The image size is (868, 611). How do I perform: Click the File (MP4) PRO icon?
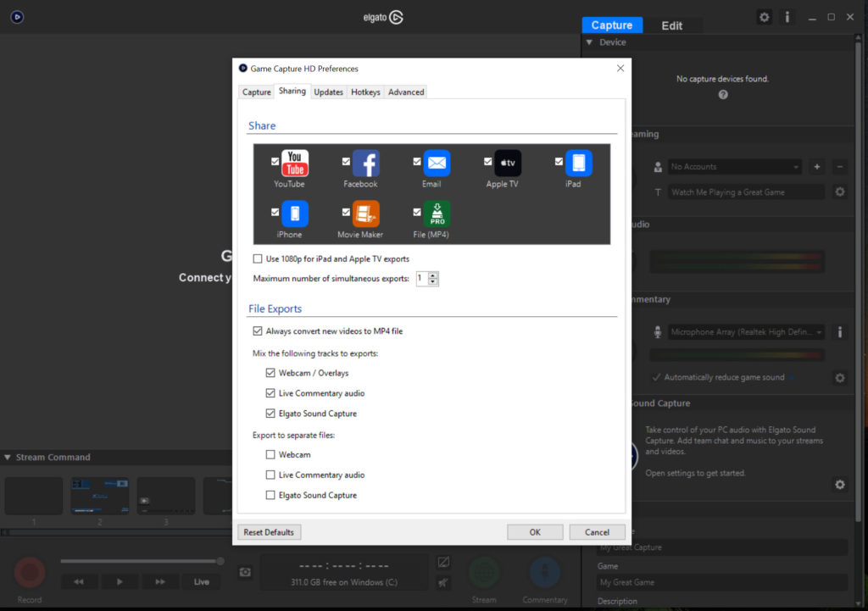tap(437, 214)
